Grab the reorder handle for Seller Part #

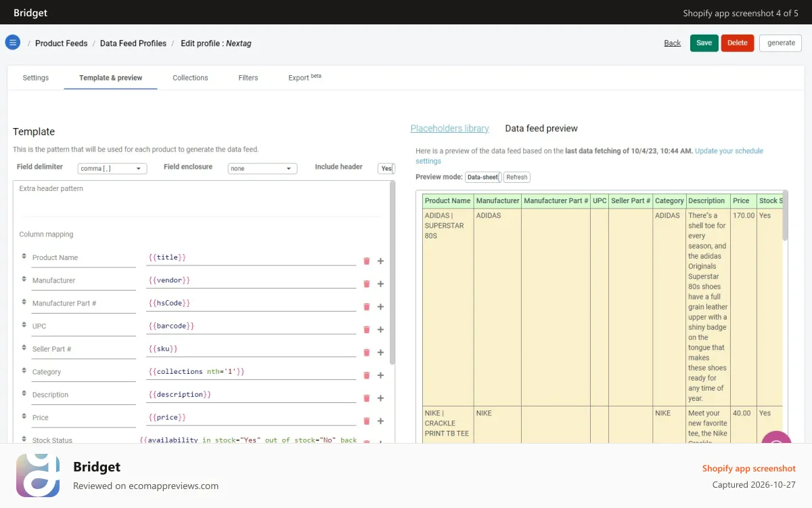coord(24,348)
